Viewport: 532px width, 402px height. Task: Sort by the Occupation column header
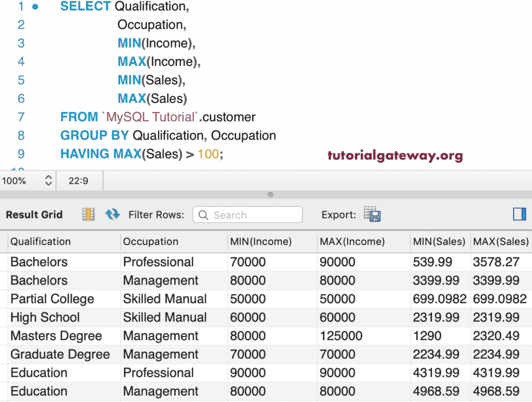pos(150,242)
